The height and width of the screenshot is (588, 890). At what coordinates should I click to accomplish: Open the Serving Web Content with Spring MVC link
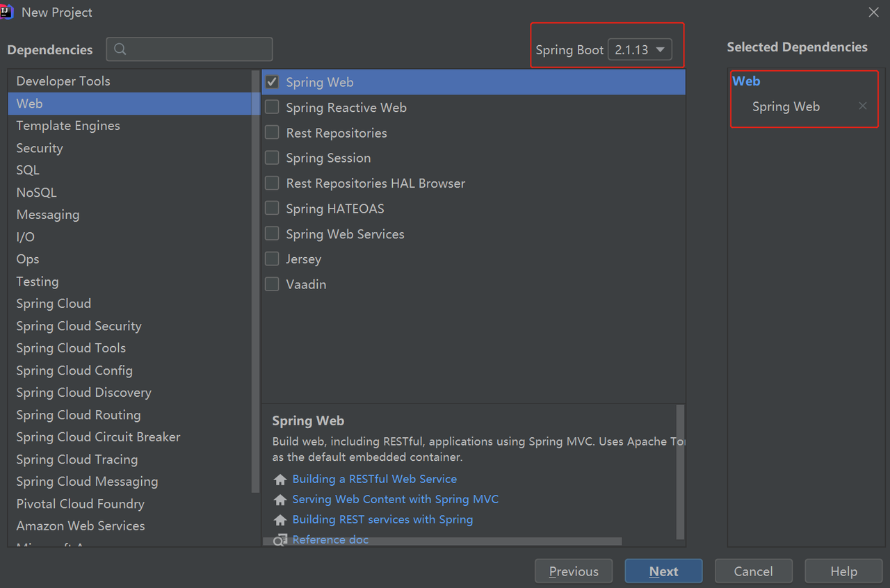395,500
